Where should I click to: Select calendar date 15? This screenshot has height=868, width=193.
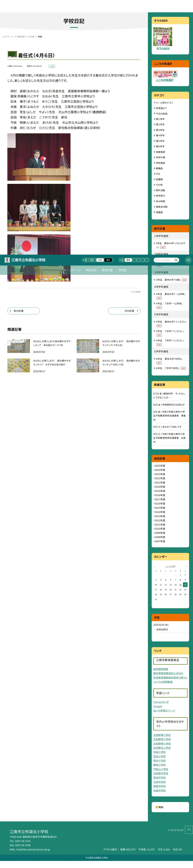(x=180, y=585)
